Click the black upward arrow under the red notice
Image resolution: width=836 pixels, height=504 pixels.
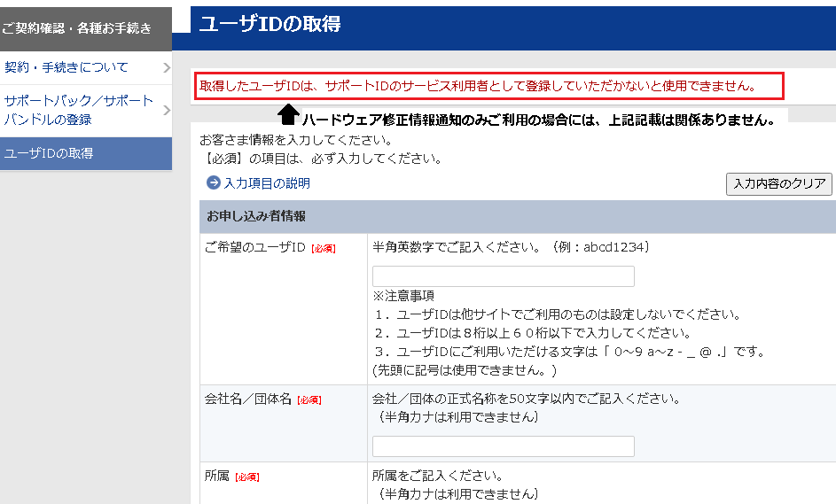coord(289,115)
